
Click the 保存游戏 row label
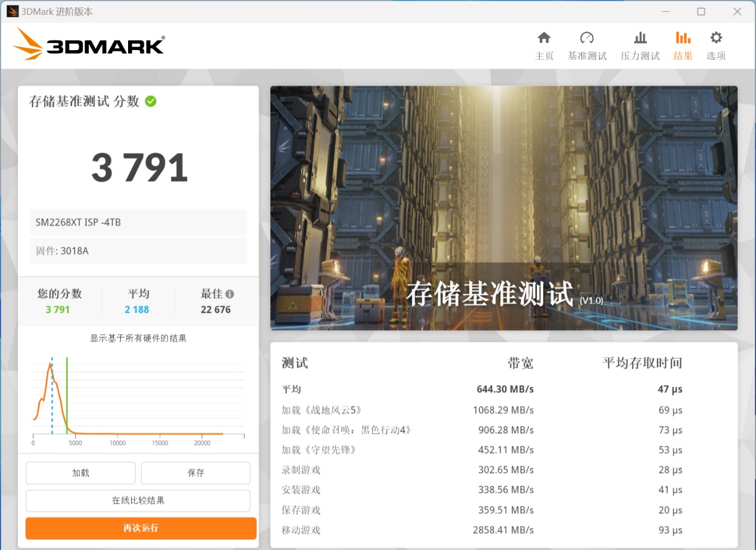301,510
